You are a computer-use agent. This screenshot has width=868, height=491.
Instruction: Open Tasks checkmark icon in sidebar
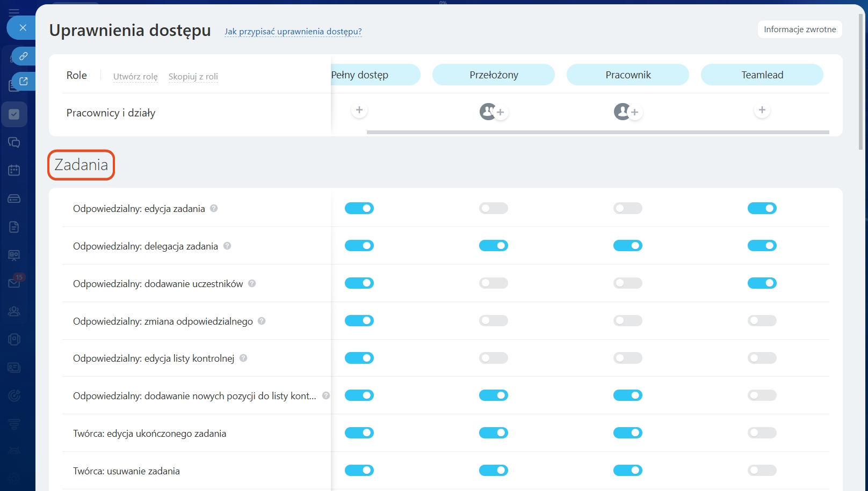click(x=15, y=114)
